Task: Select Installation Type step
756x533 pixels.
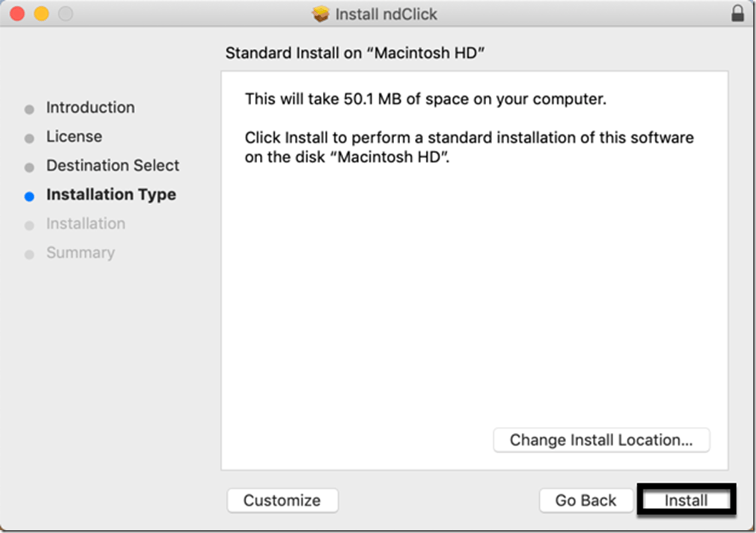Action: (x=111, y=195)
